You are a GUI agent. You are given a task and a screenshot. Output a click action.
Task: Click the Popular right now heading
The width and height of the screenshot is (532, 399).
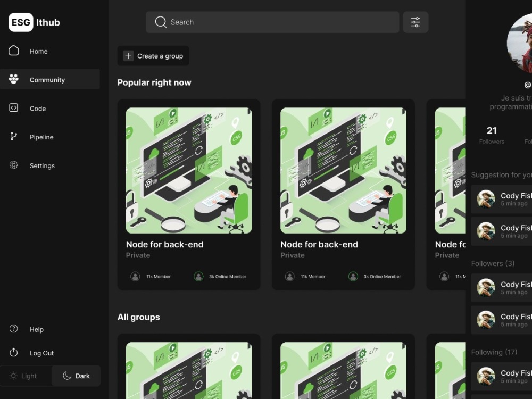coord(154,82)
